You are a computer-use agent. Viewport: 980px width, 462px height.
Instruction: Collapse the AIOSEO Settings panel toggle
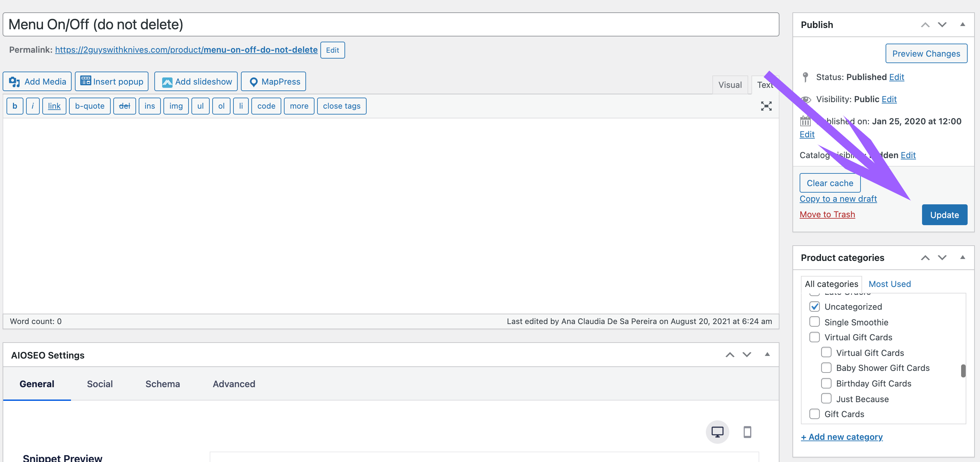tap(767, 354)
